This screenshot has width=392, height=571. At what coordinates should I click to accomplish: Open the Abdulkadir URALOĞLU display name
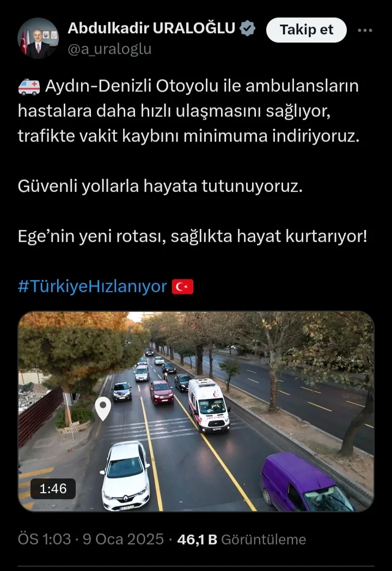(151, 28)
